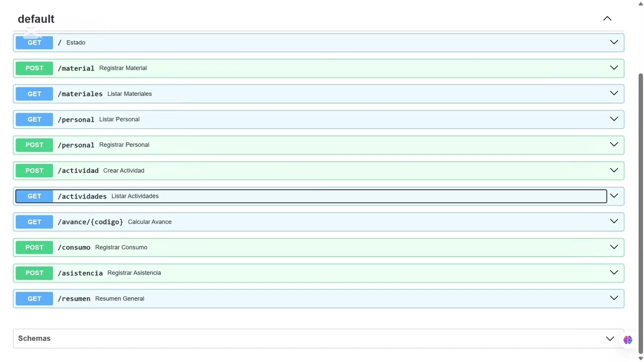Expand the POST /consumo chevron
This screenshot has height=362, width=644.
(x=614, y=247)
